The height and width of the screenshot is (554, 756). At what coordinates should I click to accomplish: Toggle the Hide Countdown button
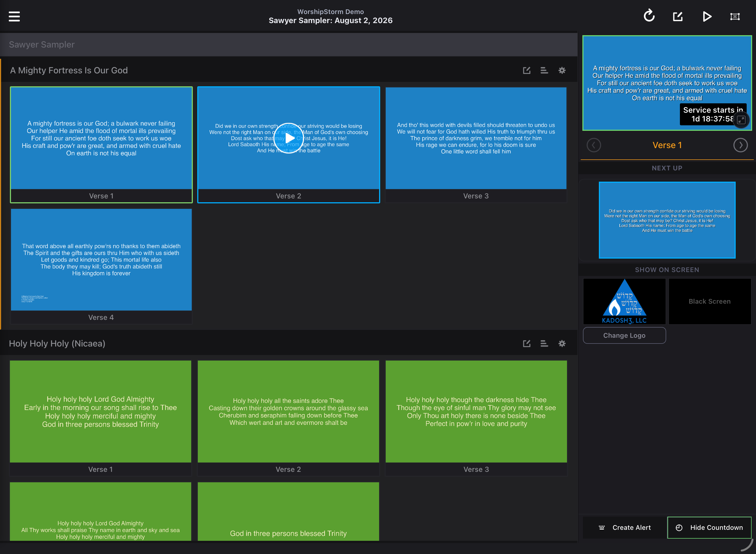pyautogui.click(x=709, y=528)
